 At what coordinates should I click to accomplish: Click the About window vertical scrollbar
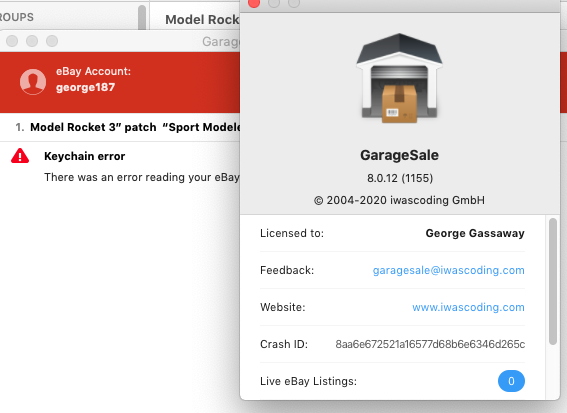click(553, 281)
